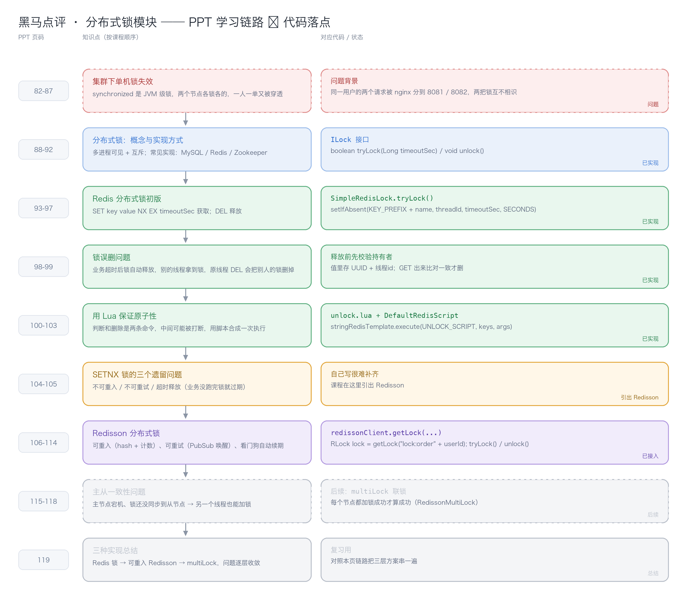Click the 自己写很难补齐 card

click(x=494, y=384)
